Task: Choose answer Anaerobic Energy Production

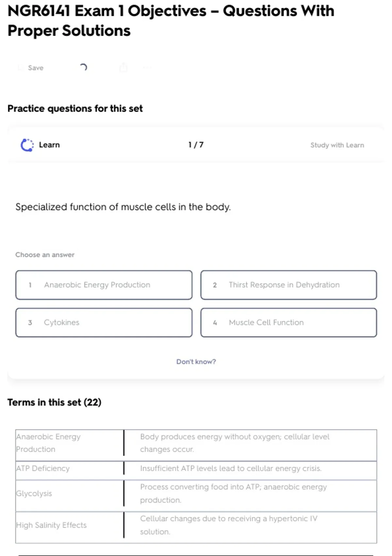Action: pyautogui.click(x=104, y=285)
